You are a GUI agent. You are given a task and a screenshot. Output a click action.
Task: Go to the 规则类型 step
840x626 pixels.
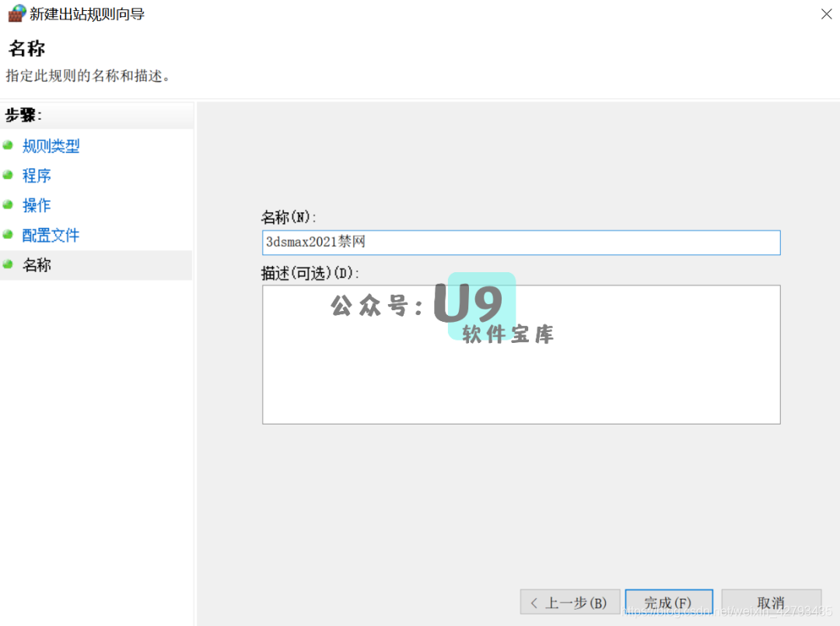click(x=51, y=146)
